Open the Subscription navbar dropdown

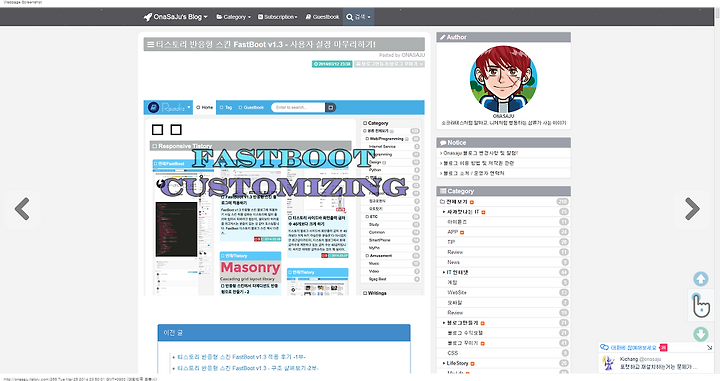(x=277, y=17)
